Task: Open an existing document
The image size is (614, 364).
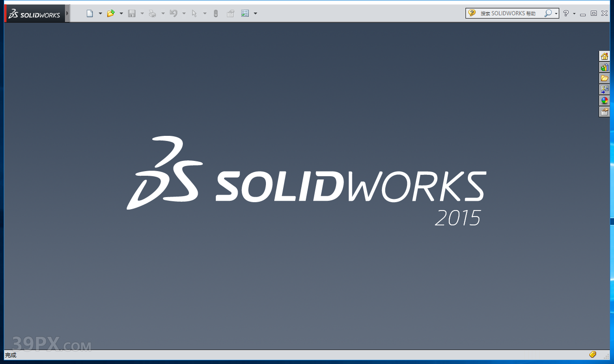Action: click(x=111, y=13)
